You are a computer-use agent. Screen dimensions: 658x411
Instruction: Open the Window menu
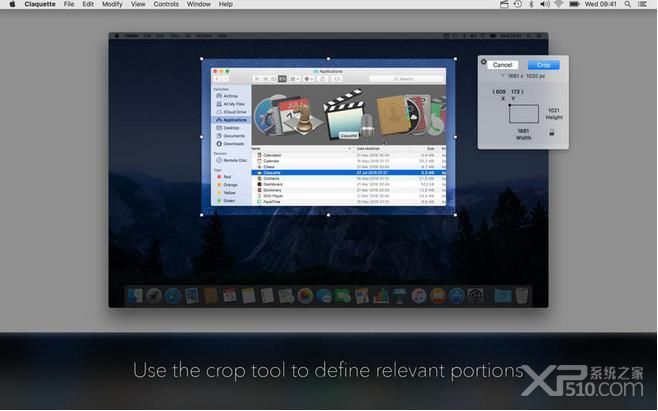[198, 4]
